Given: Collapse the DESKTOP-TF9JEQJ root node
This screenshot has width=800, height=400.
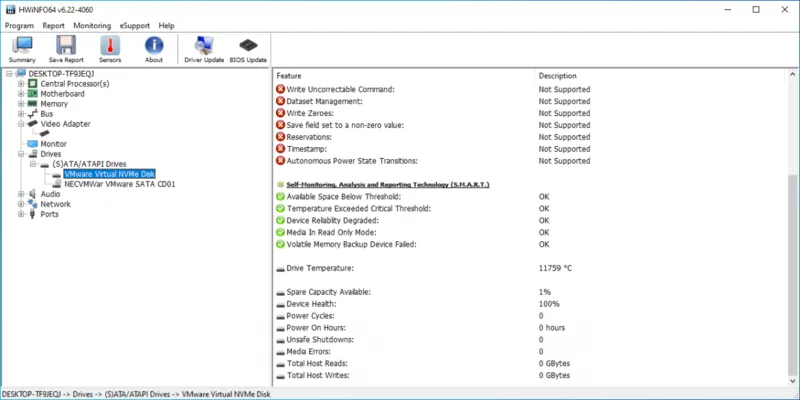Looking at the screenshot, I should pos(10,73).
